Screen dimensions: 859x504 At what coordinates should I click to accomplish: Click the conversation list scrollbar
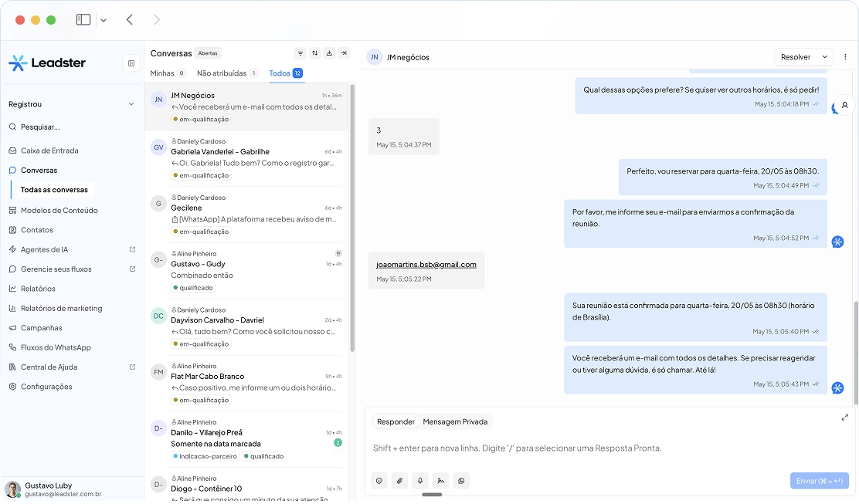pos(352,218)
